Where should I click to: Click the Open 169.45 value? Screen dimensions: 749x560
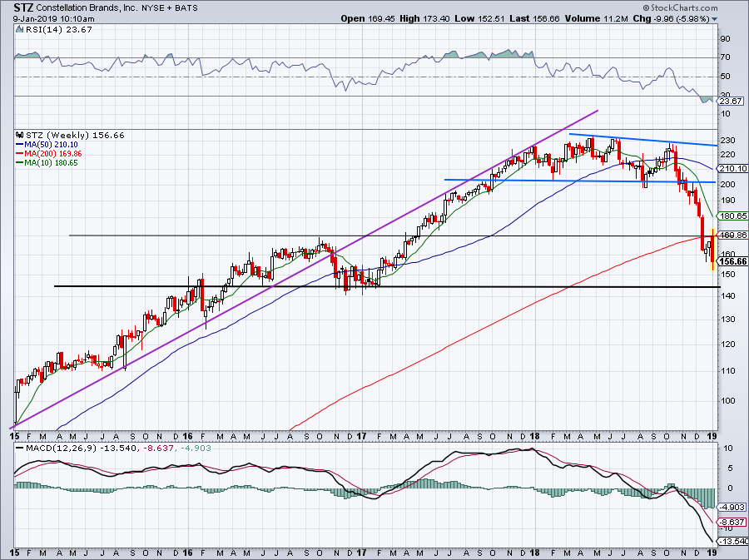367,18
